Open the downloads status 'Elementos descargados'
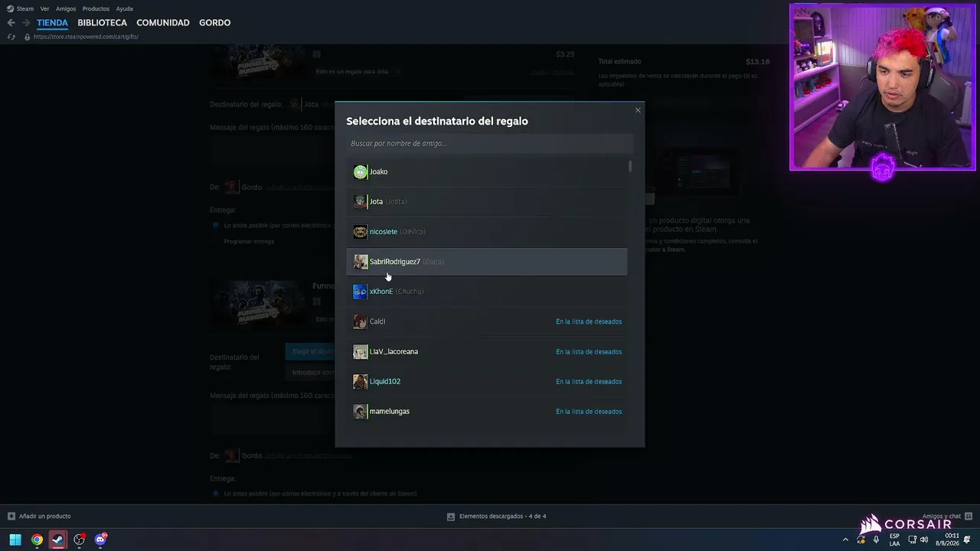 pos(496,517)
